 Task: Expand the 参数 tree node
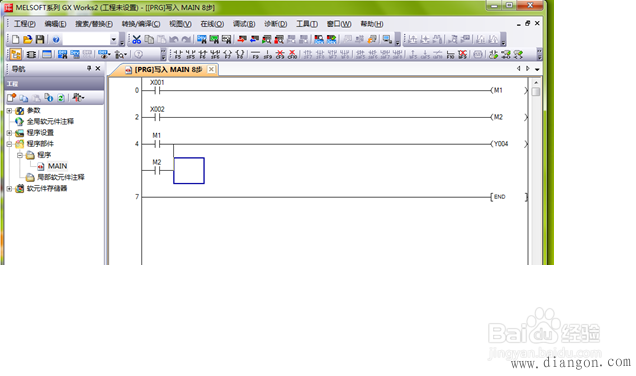coord(9,111)
